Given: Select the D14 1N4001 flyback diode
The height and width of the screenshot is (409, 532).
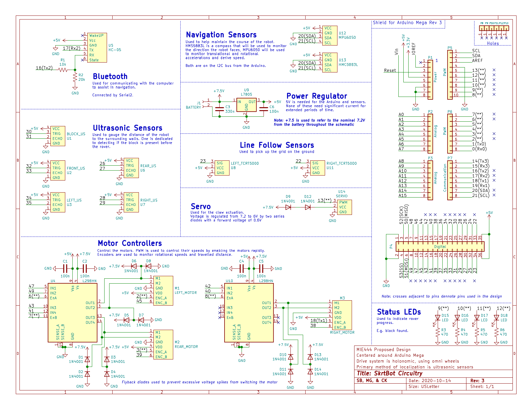Looking at the screenshot, I should 310,372.
